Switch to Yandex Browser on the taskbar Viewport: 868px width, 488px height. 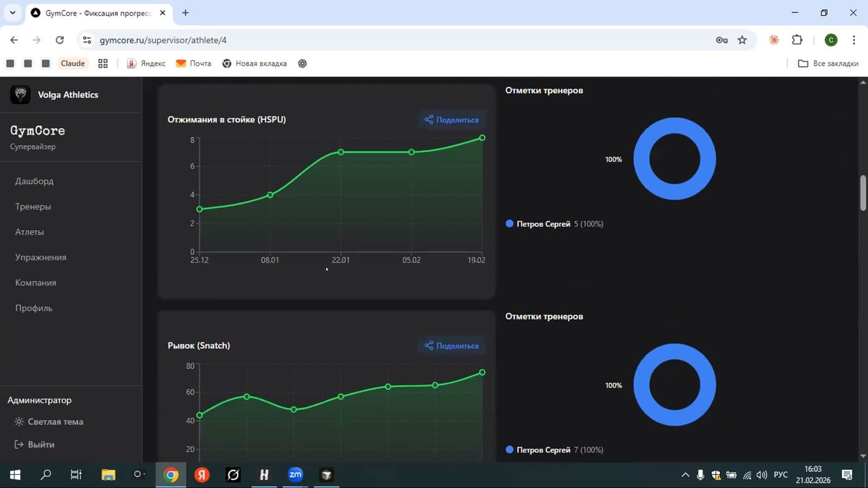[202, 475]
